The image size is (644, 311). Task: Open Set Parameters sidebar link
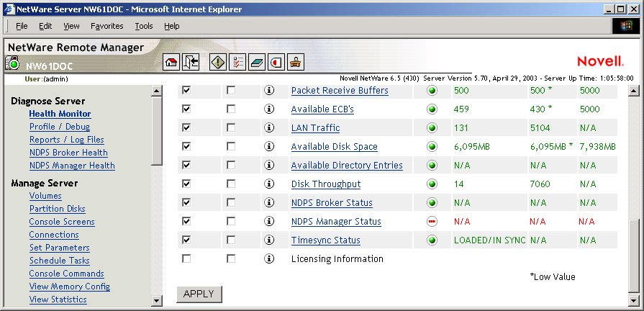(x=59, y=248)
